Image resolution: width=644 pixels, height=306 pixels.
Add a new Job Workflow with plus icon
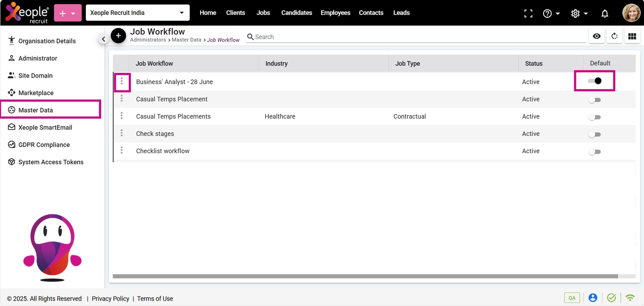click(118, 36)
